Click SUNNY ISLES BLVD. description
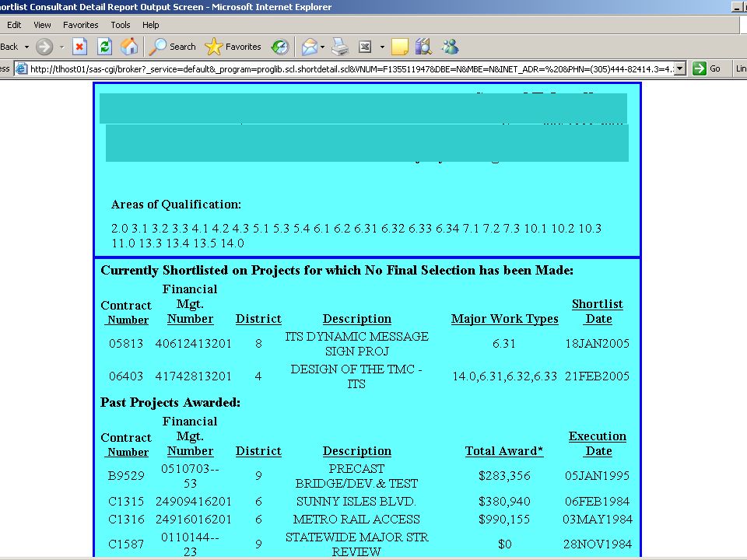 [356, 502]
